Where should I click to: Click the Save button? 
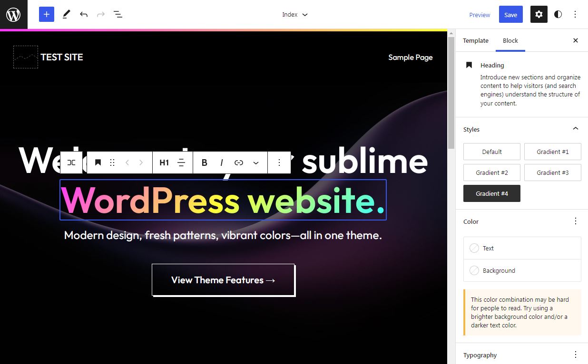(510, 14)
